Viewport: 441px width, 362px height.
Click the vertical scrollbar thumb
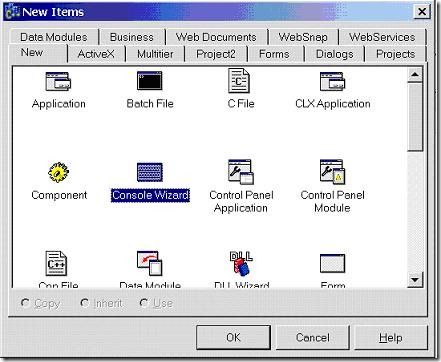[x=415, y=117]
